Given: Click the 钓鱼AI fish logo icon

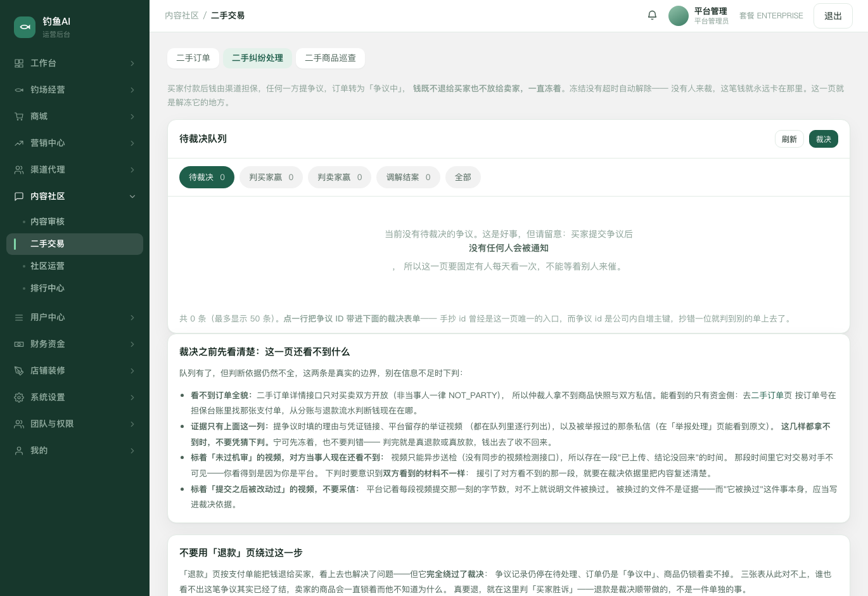Looking at the screenshot, I should [25, 27].
